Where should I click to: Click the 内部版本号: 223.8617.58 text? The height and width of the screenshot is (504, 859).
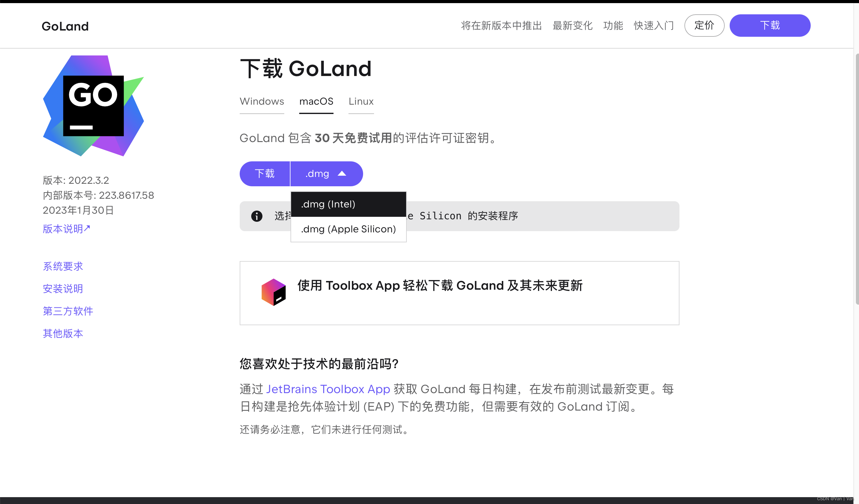coord(98,195)
